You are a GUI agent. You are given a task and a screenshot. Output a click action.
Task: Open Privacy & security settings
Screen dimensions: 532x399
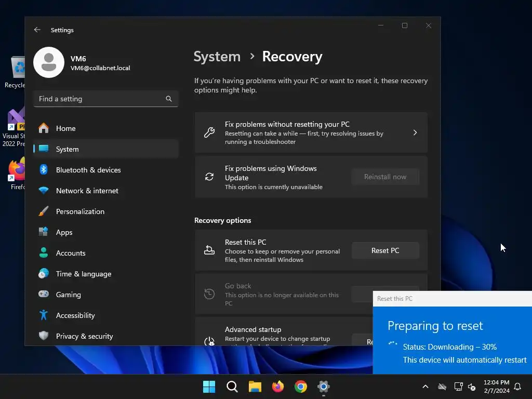105,336
